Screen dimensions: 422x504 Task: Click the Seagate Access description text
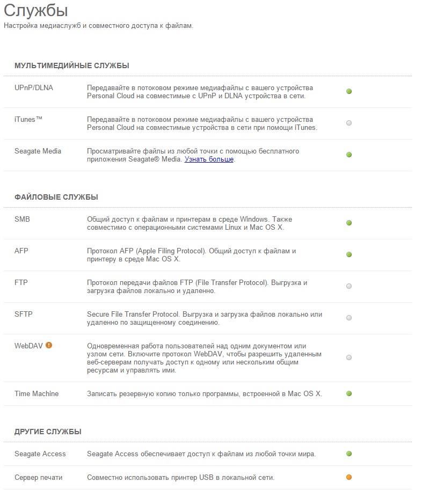201,454
